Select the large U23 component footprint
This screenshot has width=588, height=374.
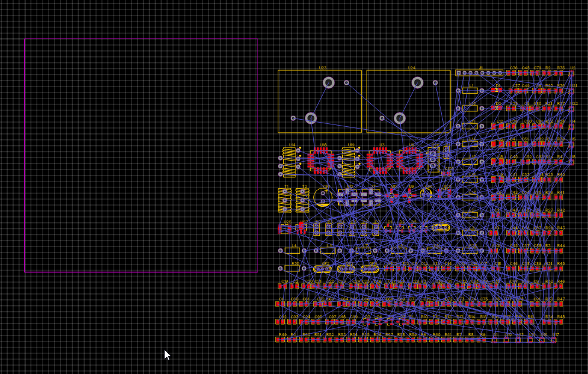319,101
